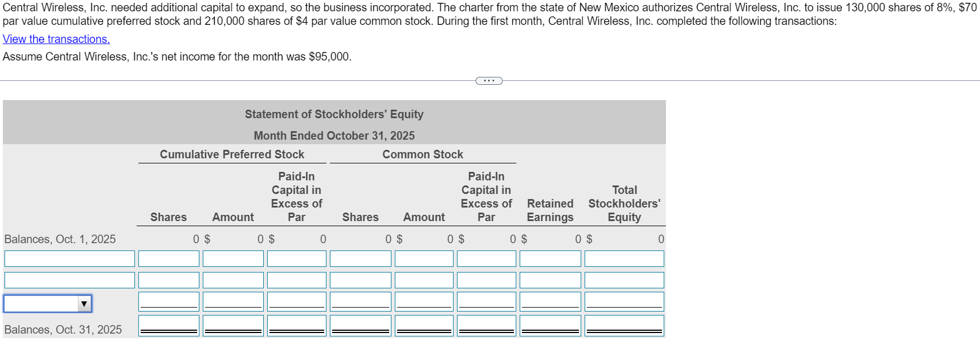980x350 pixels.
Task: Click Month Ended October 31, 2025 heading
Action: (334, 136)
